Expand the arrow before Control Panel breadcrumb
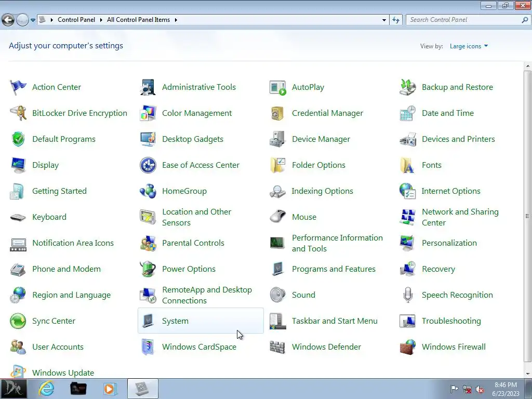Image resolution: width=532 pixels, height=399 pixels. tap(52, 20)
